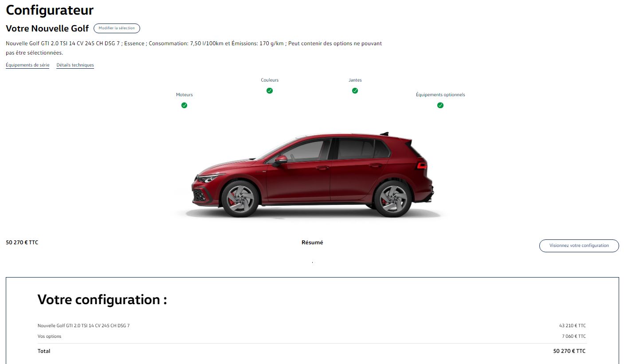Click the Total row label
Screen dimensions: 624x364
click(44, 351)
